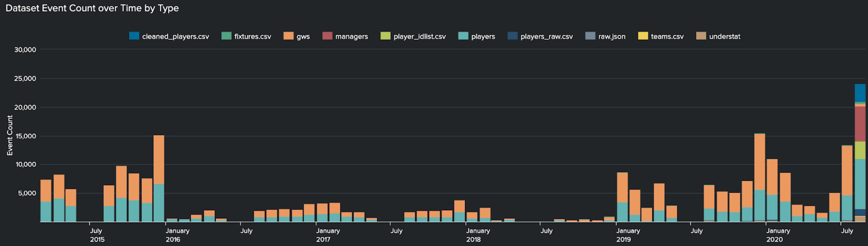
Task: Select the raw.json legend label
Action: pyautogui.click(x=612, y=37)
